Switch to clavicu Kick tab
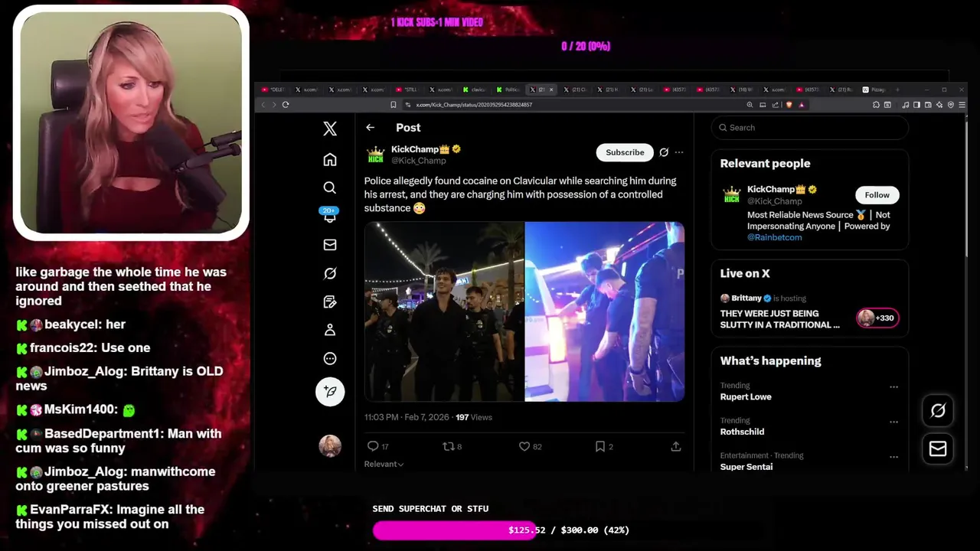 click(475, 90)
